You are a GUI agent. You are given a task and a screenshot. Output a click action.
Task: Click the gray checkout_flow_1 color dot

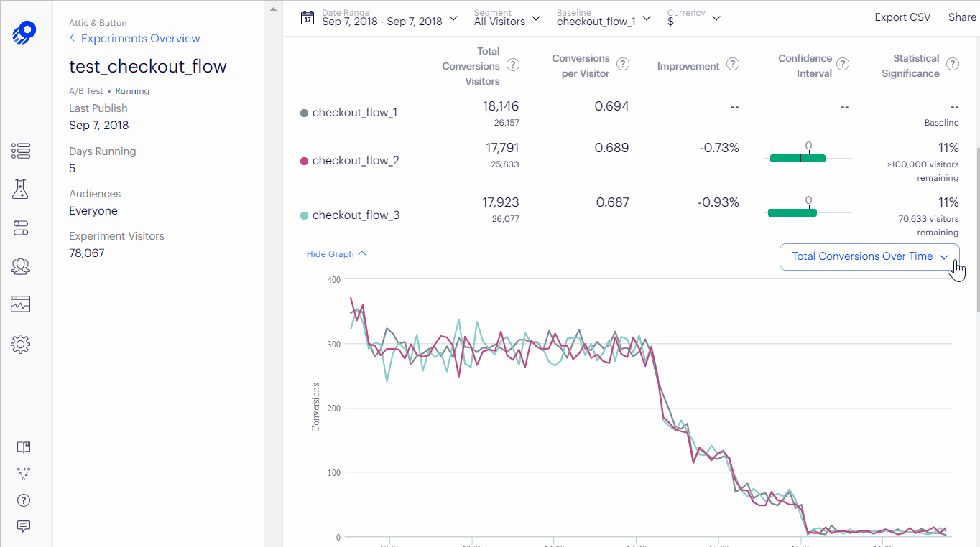[304, 113]
